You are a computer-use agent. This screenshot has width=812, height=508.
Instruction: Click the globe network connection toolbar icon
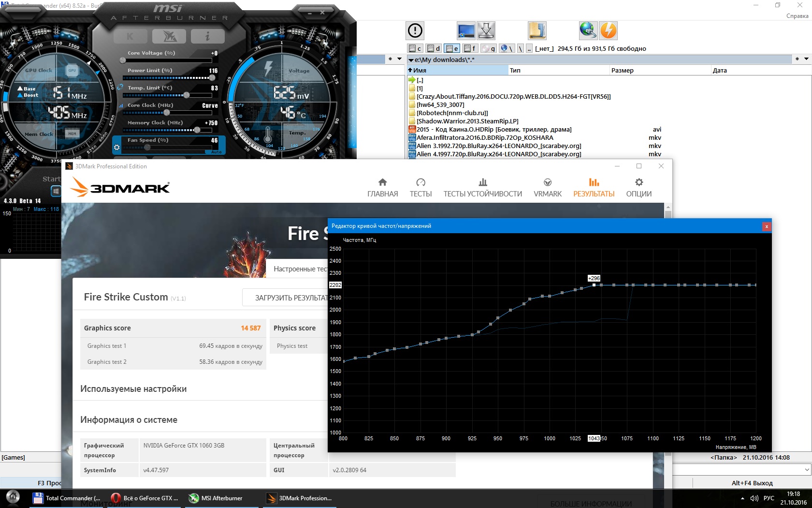587,30
